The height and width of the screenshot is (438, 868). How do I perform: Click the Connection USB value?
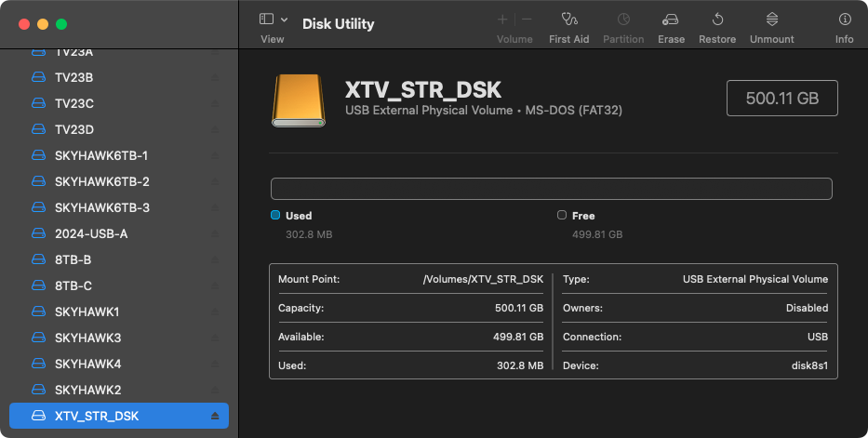(x=818, y=337)
